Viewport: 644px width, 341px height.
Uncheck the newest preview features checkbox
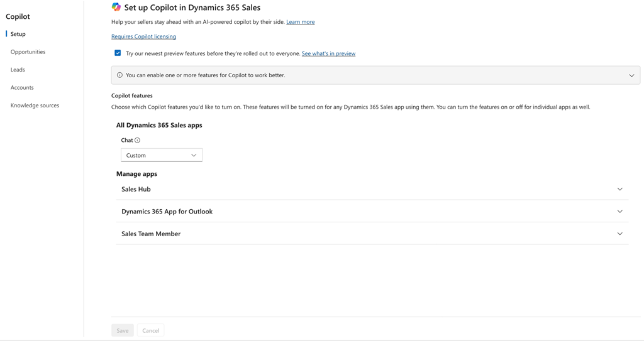(x=118, y=53)
